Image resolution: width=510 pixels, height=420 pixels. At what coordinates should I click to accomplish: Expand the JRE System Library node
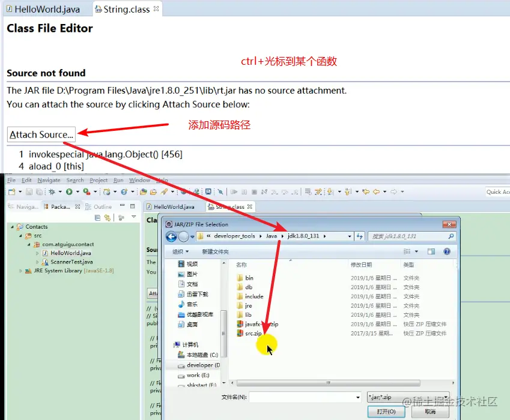pyautogui.click(x=20, y=271)
